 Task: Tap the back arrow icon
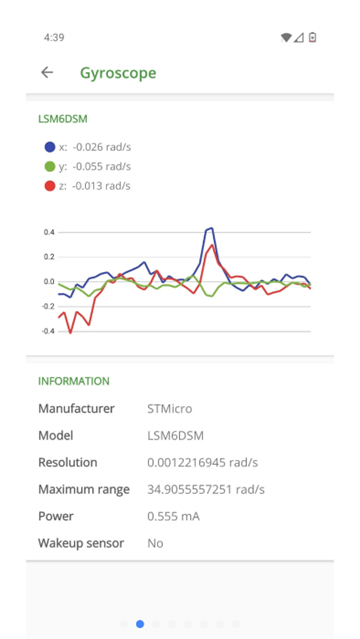pos(47,73)
